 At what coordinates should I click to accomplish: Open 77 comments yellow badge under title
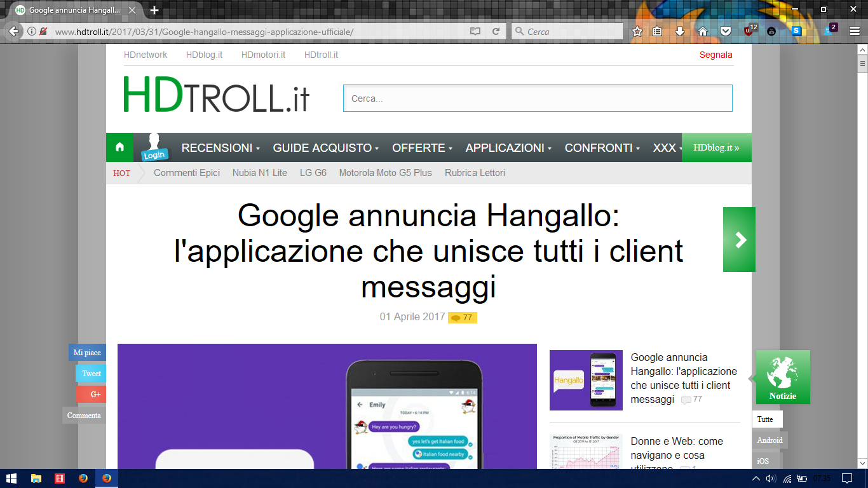(x=463, y=318)
